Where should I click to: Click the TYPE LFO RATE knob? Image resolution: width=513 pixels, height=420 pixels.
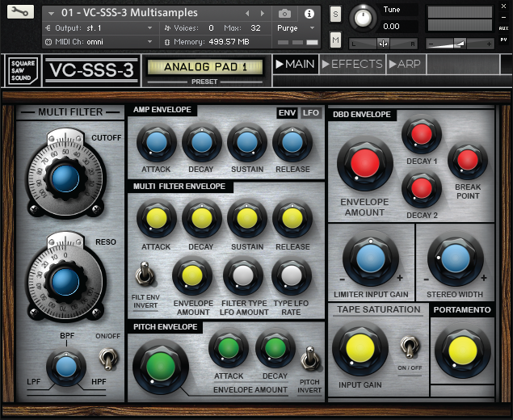[292, 275]
